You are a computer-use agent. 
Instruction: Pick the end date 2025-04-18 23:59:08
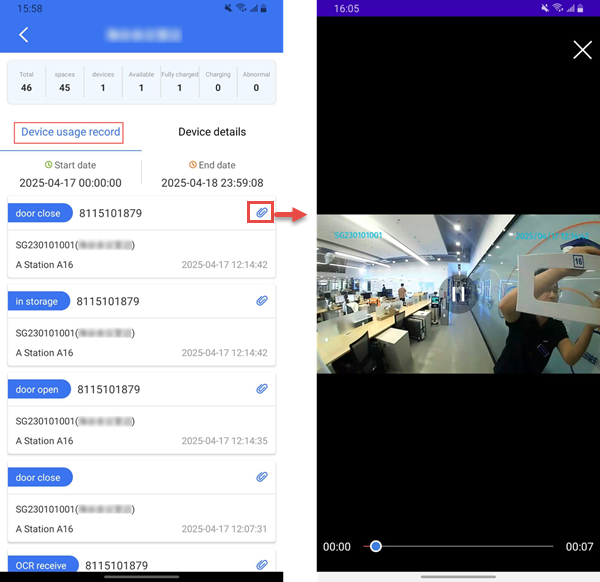(x=212, y=183)
